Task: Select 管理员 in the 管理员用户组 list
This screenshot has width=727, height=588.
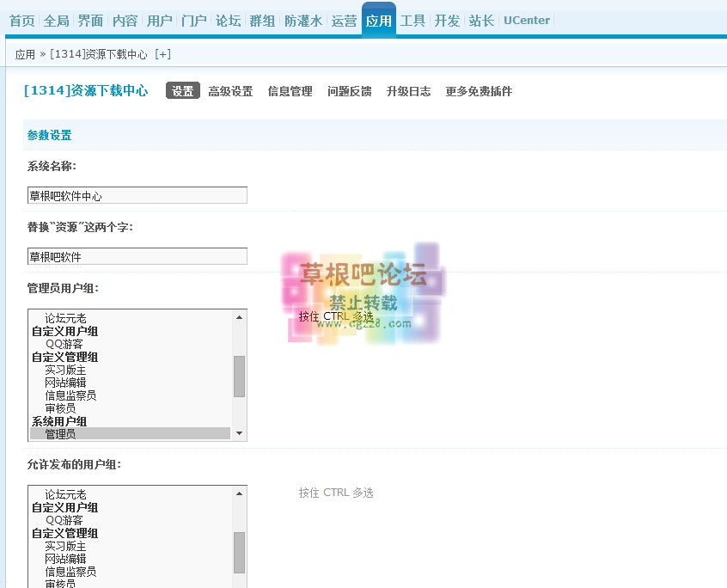Action: point(60,434)
